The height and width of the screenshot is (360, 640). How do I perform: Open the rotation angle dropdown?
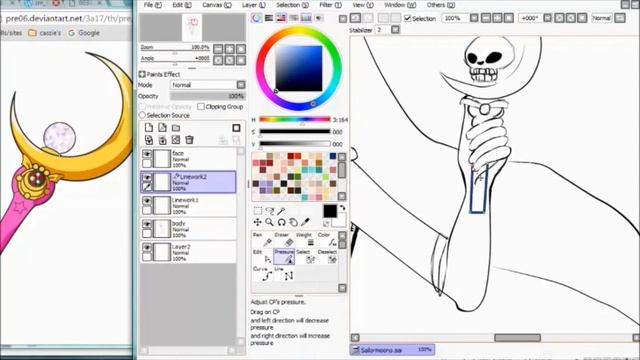pyautogui.click(x=548, y=18)
